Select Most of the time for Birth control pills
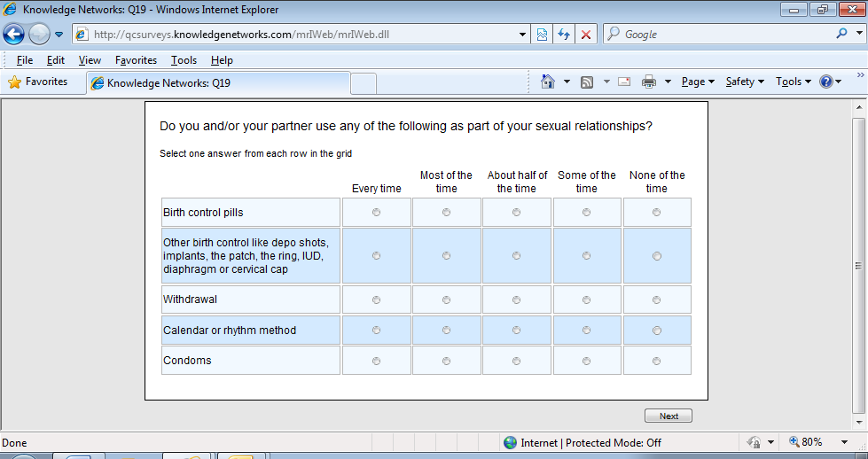868x459 pixels. [446, 213]
